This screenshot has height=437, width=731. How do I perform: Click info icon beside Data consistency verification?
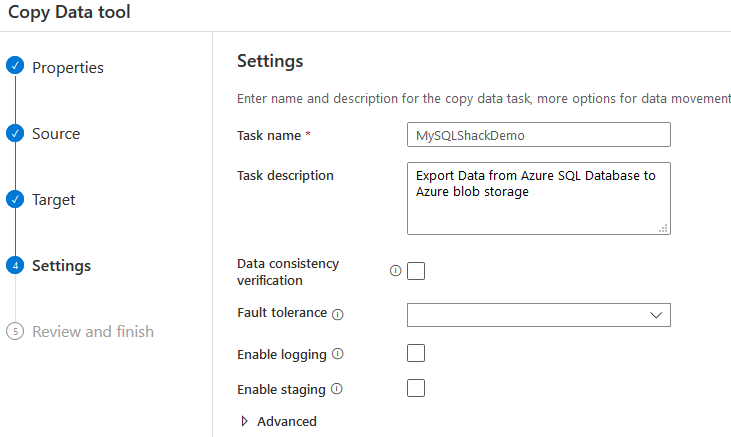[395, 271]
